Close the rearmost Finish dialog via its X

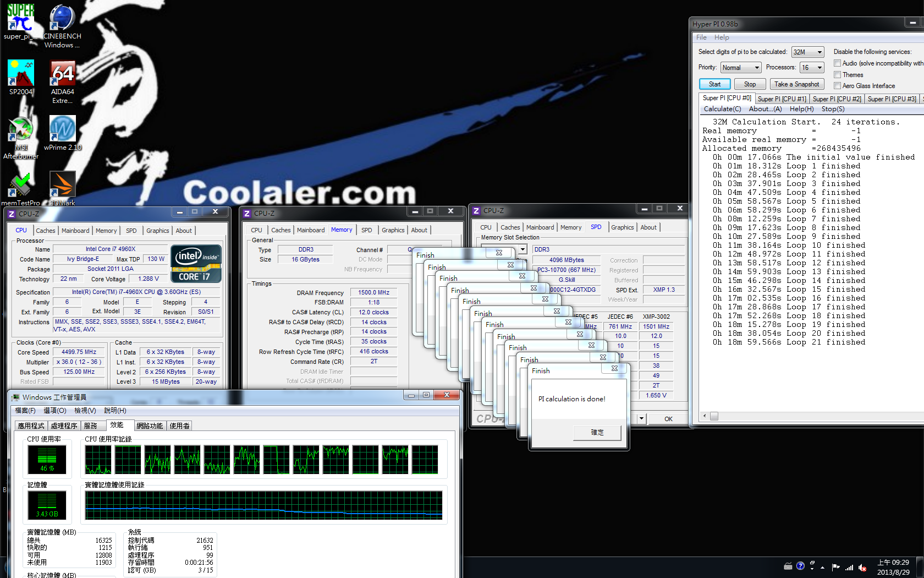[499, 253]
